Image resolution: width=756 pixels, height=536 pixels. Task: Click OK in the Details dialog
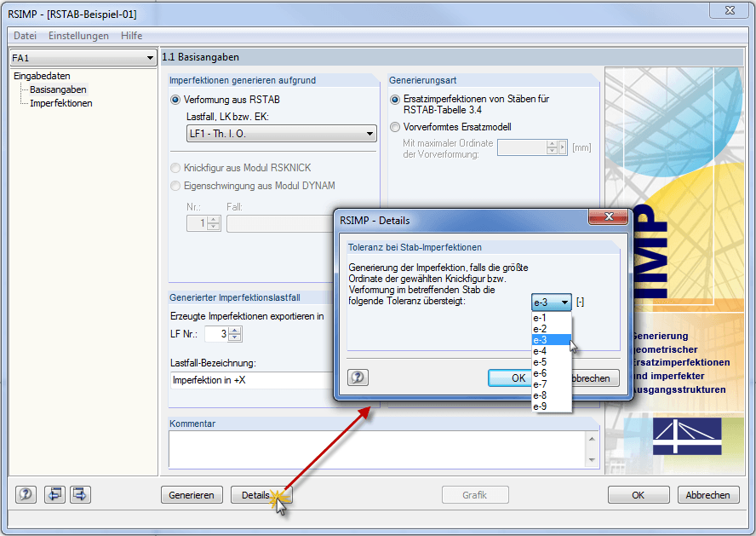coord(511,378)
